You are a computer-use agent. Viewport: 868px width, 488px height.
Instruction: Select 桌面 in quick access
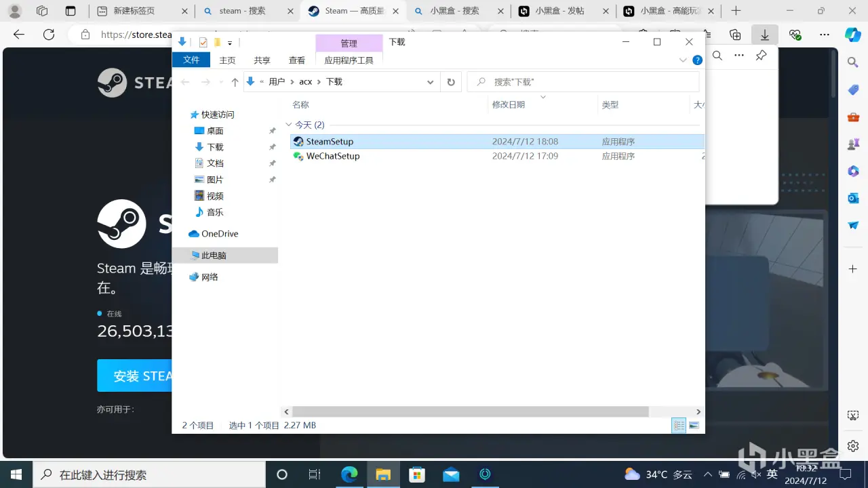click(x=215, y=131)
